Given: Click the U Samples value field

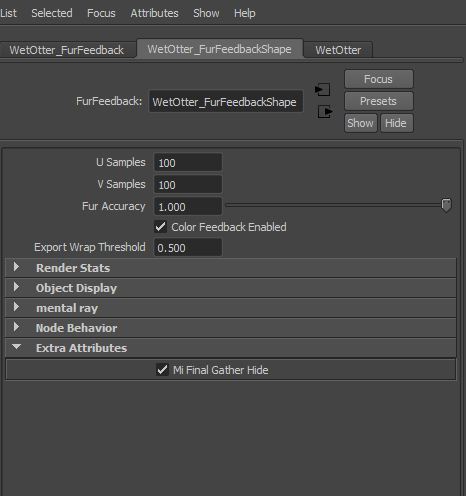Looking at the screenshot, I should (x=188, y=162).
